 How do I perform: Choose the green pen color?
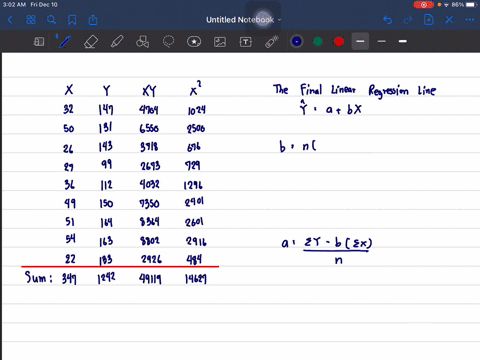318,41
